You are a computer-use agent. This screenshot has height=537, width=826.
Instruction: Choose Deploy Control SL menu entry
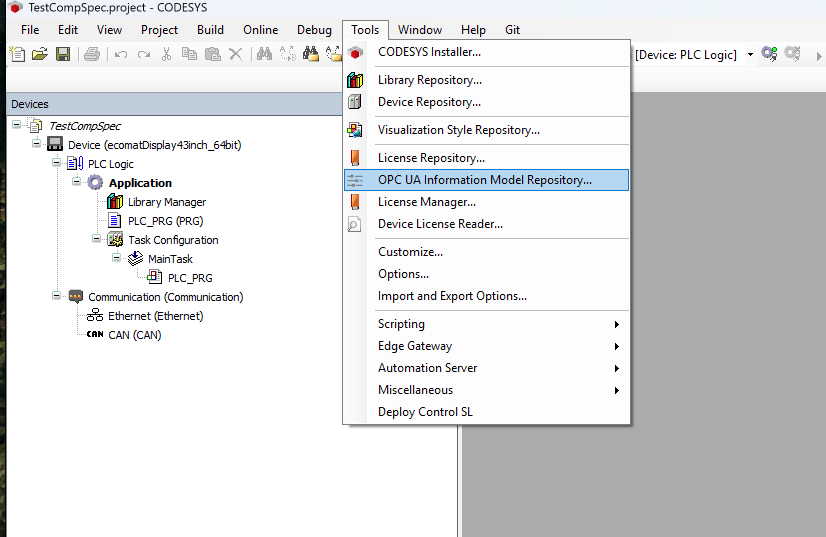(486, 412)
